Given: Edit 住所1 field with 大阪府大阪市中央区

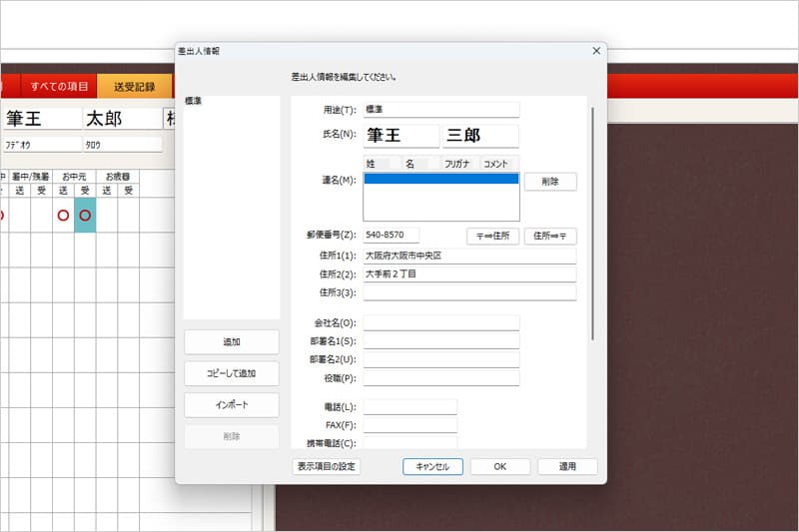Looking at the screenshot, I should coord(469,256).
